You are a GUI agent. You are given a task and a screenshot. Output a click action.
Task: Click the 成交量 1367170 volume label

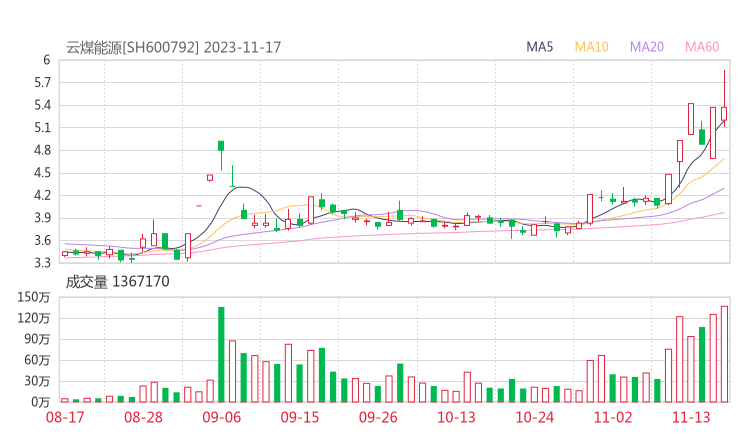pyautogui.click(x=118, y=282)
